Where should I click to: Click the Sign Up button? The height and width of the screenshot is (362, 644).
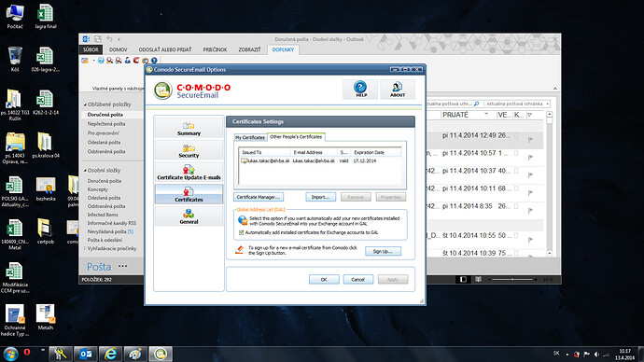coord(383,251)
